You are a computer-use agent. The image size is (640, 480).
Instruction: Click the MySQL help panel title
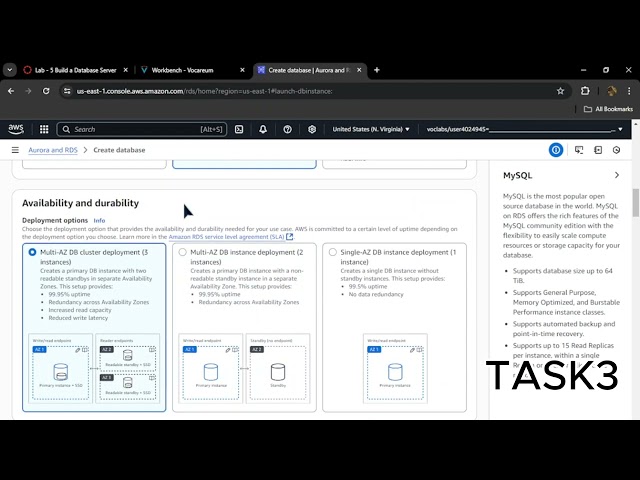click(x=517, y=175)
